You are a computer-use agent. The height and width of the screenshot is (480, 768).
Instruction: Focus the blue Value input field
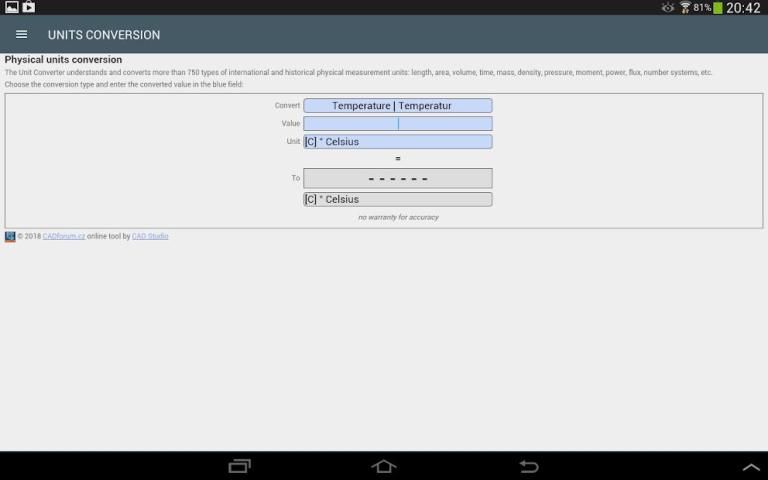point(397,124)
